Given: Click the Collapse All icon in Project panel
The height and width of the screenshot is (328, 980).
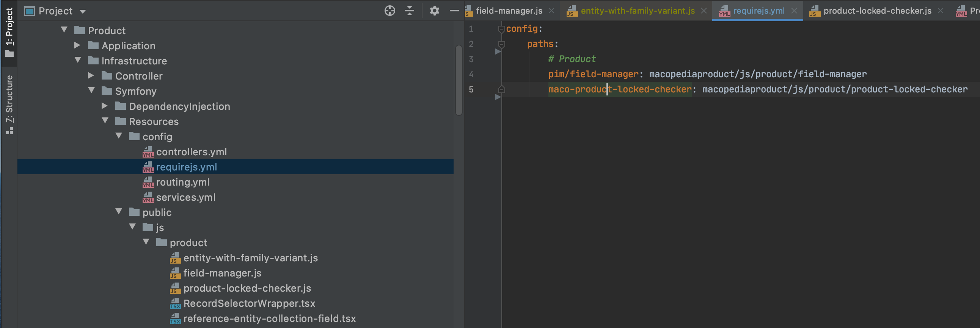Looking at the screenshot, I should pos(409,11).
